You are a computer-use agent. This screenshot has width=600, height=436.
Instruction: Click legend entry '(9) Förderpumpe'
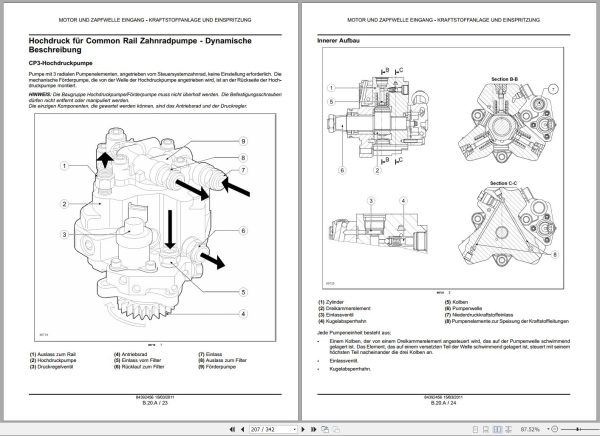pos(217,367)
